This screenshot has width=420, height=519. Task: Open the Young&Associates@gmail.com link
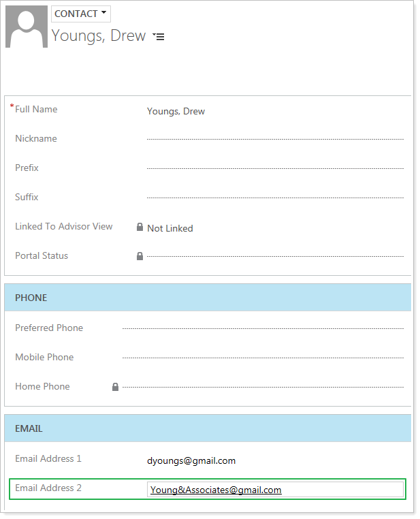click(216, 490)
